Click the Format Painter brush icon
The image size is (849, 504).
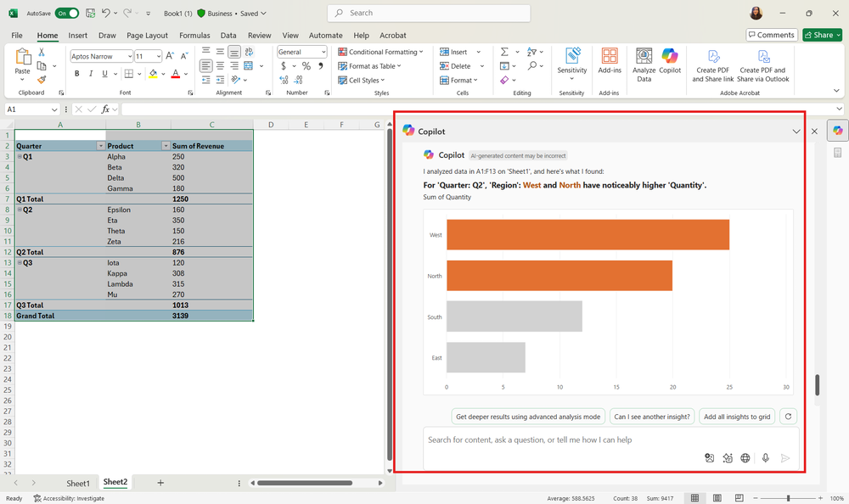click(x=42, y=80)
